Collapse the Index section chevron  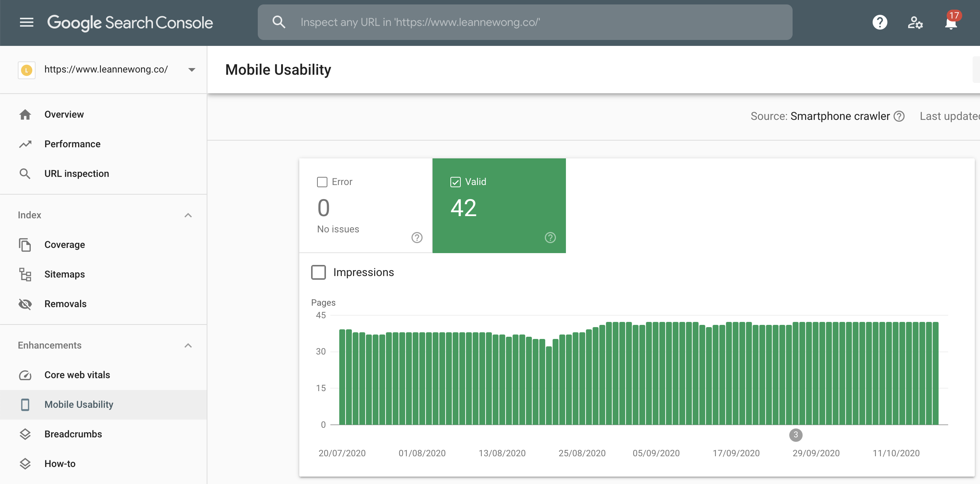188,215
